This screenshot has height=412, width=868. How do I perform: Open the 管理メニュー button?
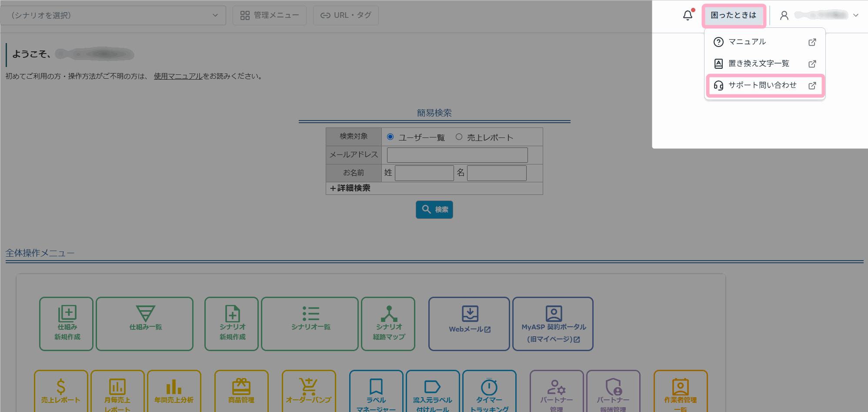coord(270,15)
